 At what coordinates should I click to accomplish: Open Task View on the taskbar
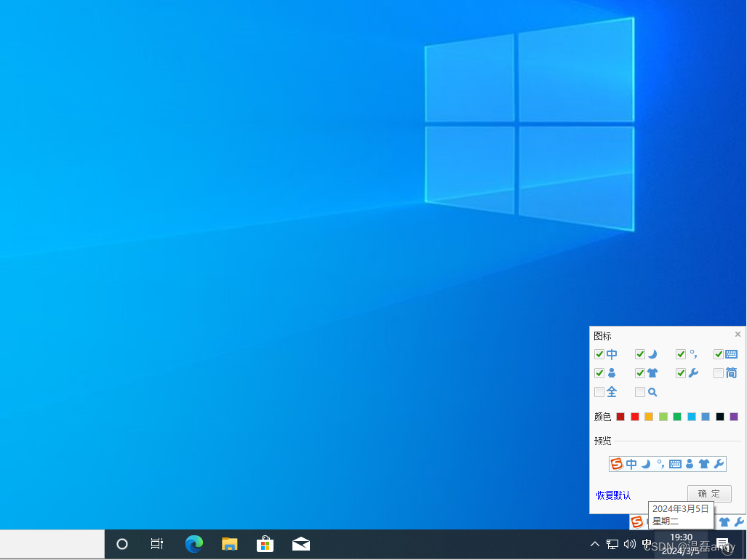point(156,544)
